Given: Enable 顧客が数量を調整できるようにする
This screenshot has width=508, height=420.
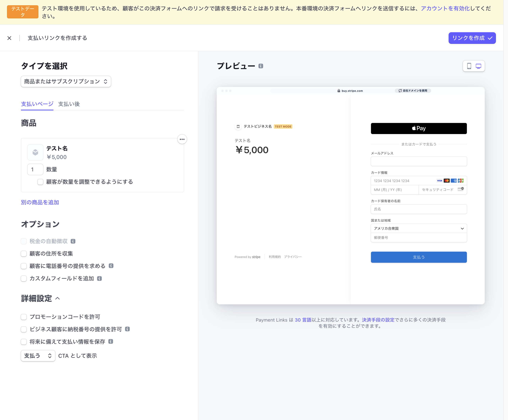Looking at the screenshot, I should 40,182.
